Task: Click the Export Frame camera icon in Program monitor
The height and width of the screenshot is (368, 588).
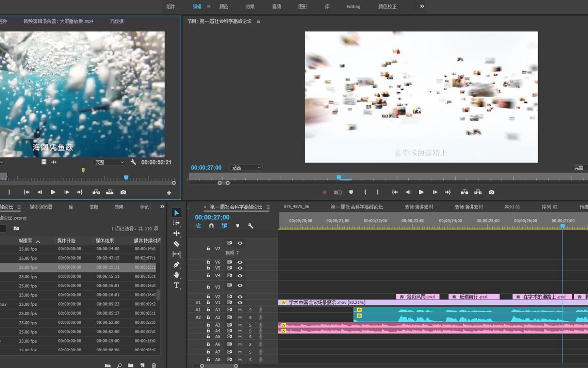Action: point(491,192)
